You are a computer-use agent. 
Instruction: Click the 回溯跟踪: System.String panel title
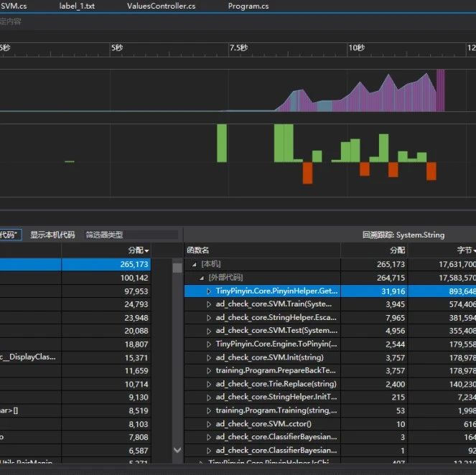[x=403, y=235]
